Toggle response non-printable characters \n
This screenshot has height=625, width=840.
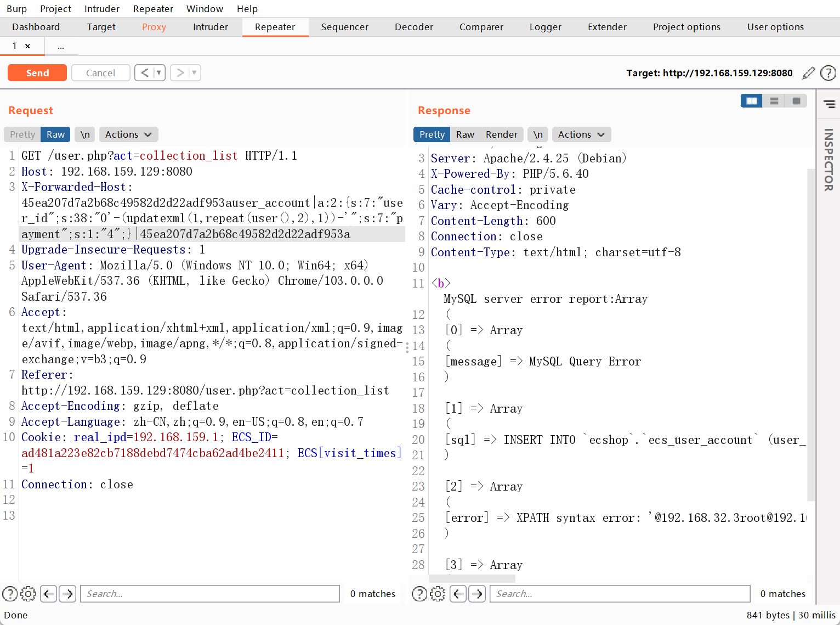[x=538, y=134]
